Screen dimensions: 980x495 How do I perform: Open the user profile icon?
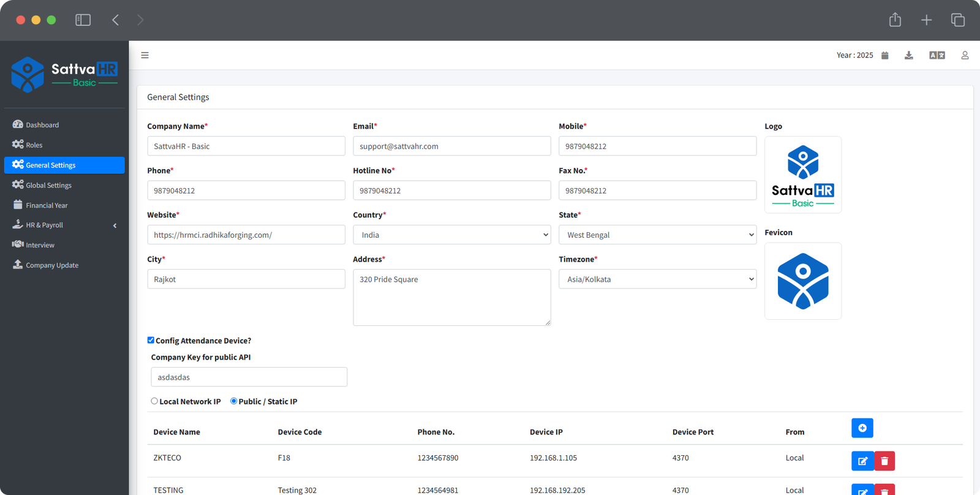click(x=965, y=55)
